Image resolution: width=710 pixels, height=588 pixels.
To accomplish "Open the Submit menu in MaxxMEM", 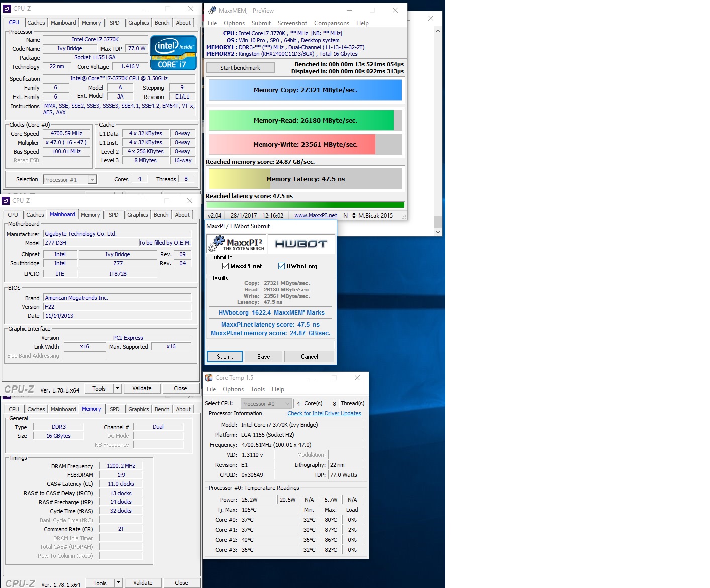I will tap(261, 23).
